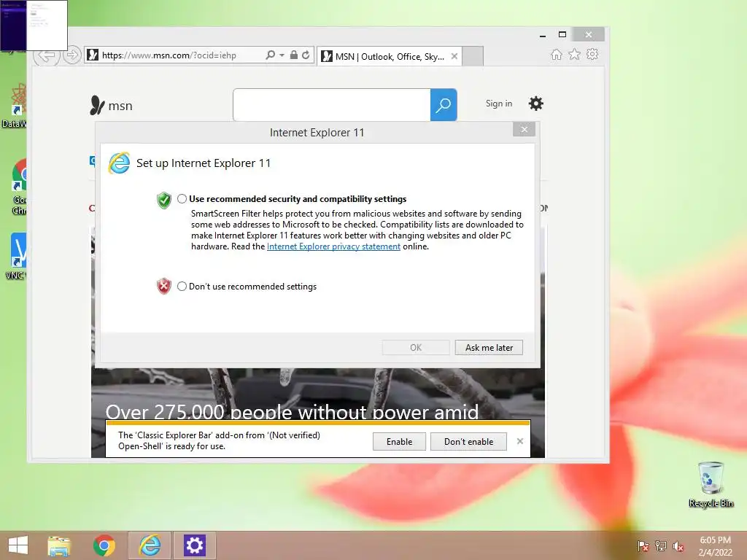Image resolution: width=747 pixels, height=560 pixels.
Task: Open the Windows Start button
Action: (18, 545)
